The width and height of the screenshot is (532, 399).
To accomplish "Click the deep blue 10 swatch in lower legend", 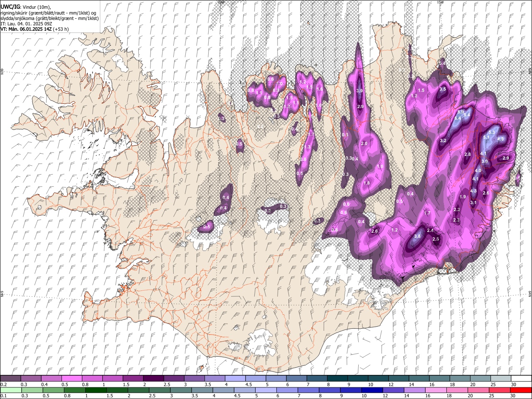I will click(x=372, y=390).
